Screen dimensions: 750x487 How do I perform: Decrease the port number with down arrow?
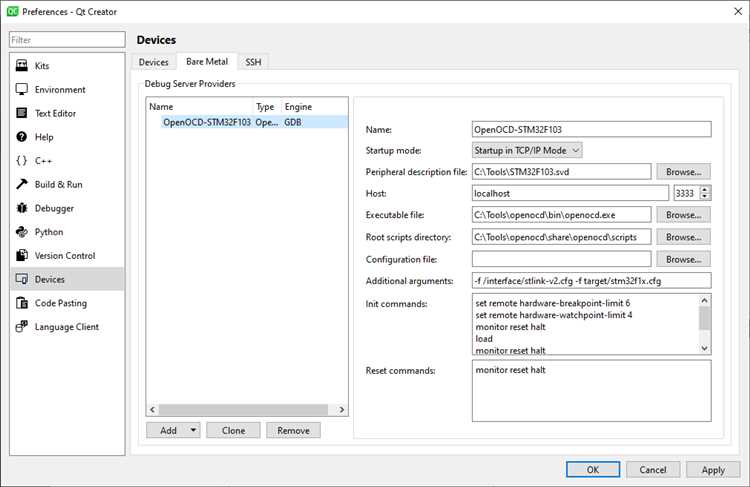[x=705, y=197]
